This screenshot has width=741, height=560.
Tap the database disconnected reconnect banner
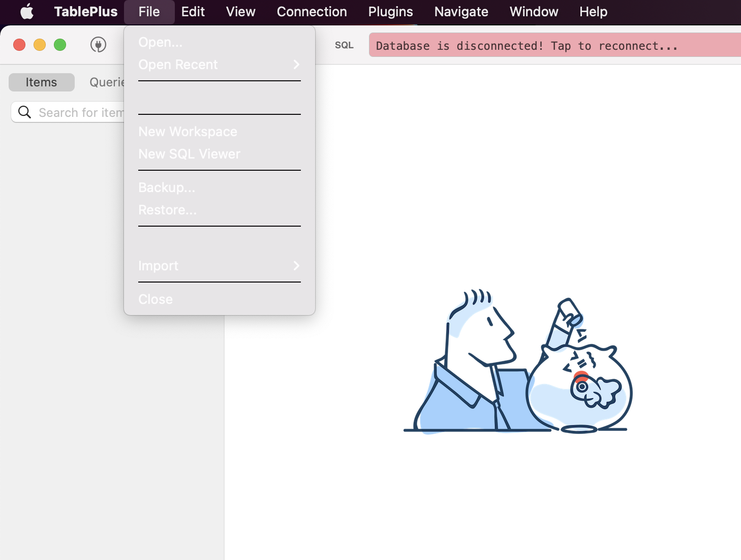[555, 45]
